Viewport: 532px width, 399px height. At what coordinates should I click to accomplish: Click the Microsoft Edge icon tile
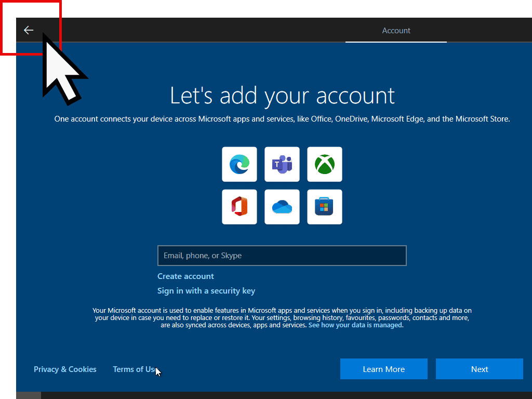(240, 164)
